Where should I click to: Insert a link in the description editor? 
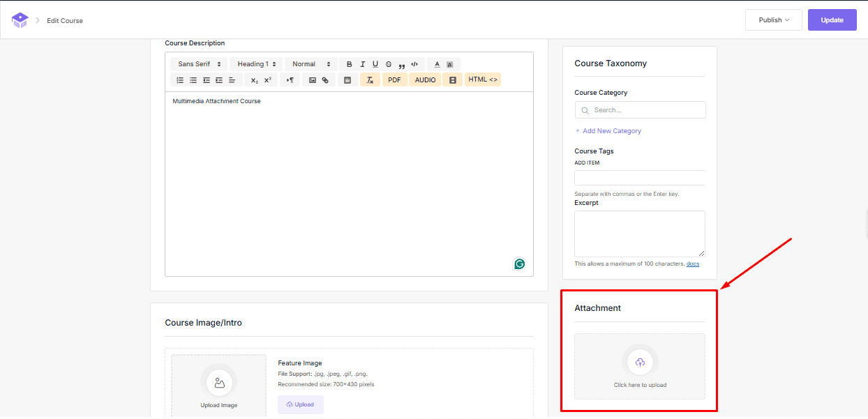[x=325, y=79]
